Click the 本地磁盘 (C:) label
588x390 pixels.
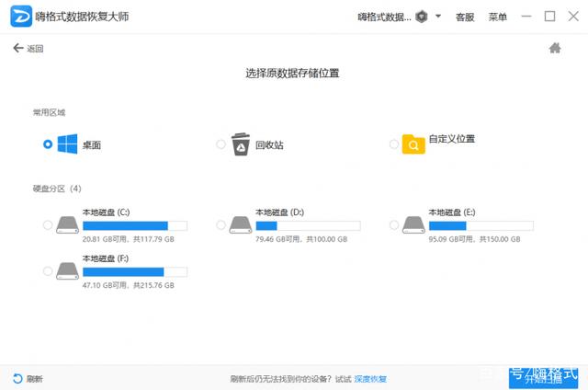coord(106,212)
